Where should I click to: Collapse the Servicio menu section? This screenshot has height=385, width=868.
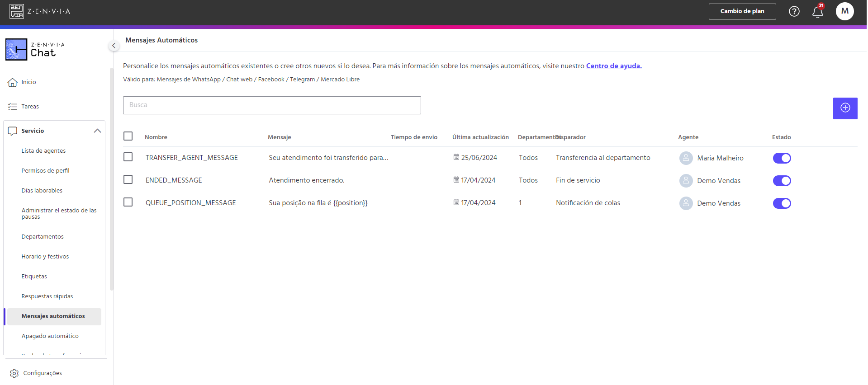coord(97,131)
